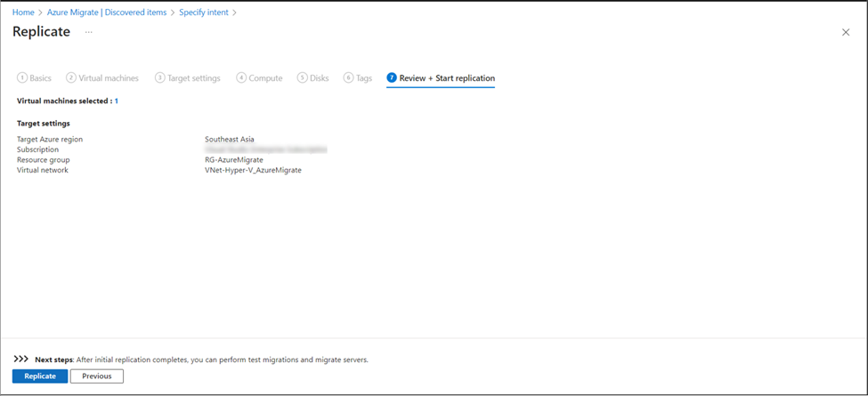Switch to the Basics step tab
The image size is (868, 396).
(x=35, y=78)
